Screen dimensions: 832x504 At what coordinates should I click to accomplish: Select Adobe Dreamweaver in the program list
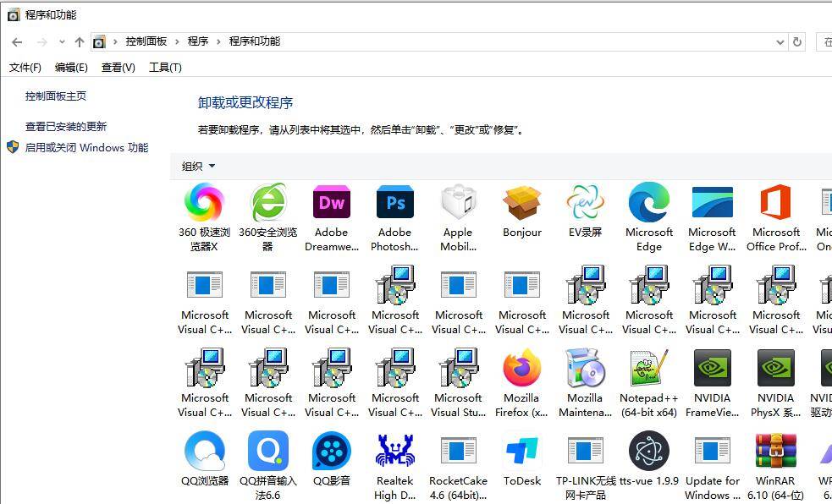331,204
